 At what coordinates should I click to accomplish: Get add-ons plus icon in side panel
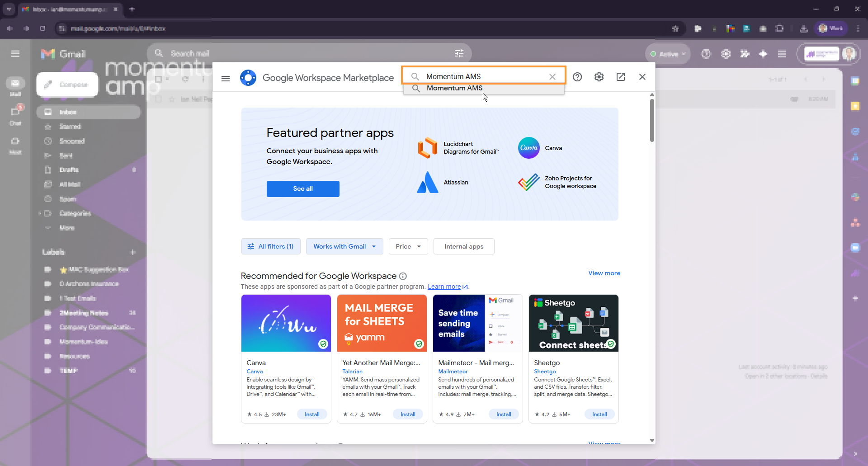click(x=855, y=298)
